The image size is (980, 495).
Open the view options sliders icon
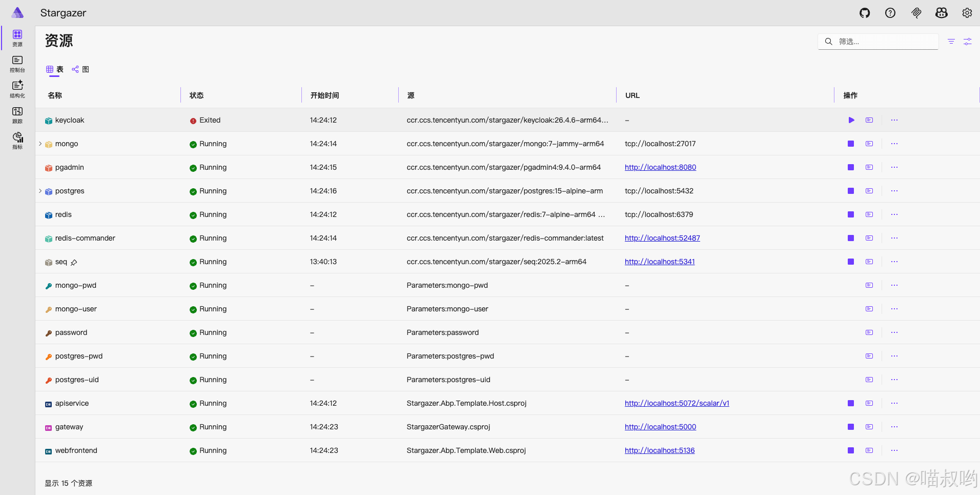[968, 42]
